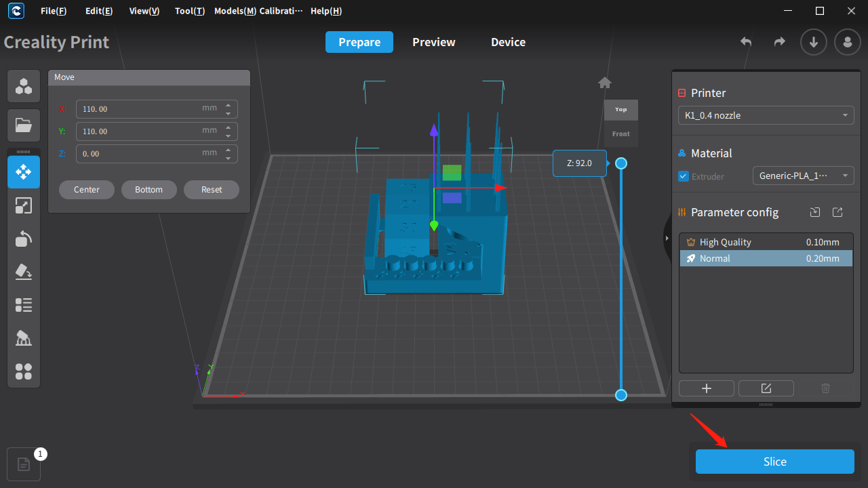
Task: Open the user account avatar icon
Action: click(x=848, y=42)
